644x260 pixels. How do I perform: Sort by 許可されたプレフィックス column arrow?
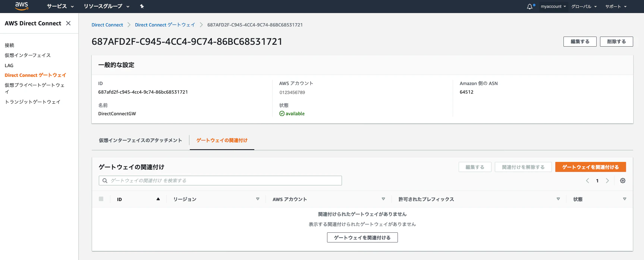558,199
